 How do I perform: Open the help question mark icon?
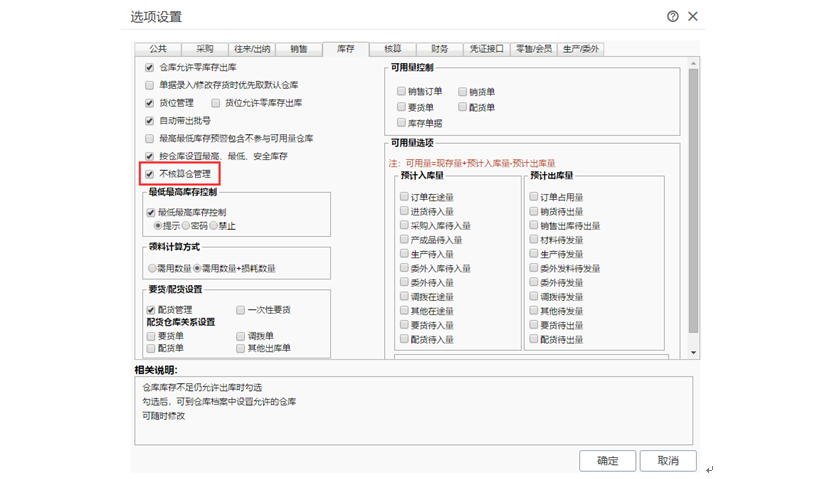click(673, 17)
